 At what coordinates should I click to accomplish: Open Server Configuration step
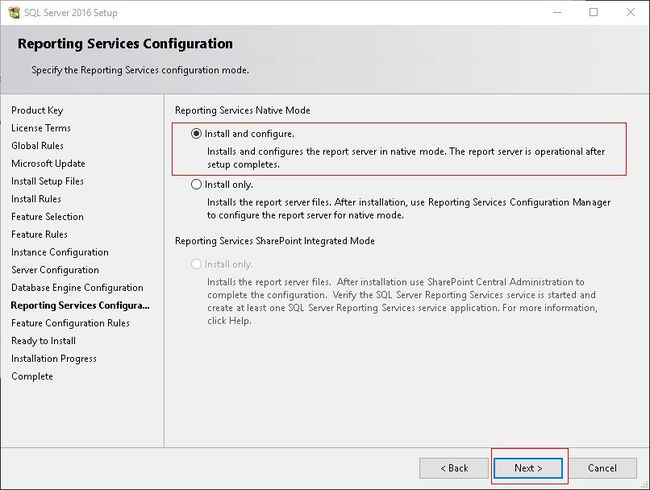[x=55, y=270]
